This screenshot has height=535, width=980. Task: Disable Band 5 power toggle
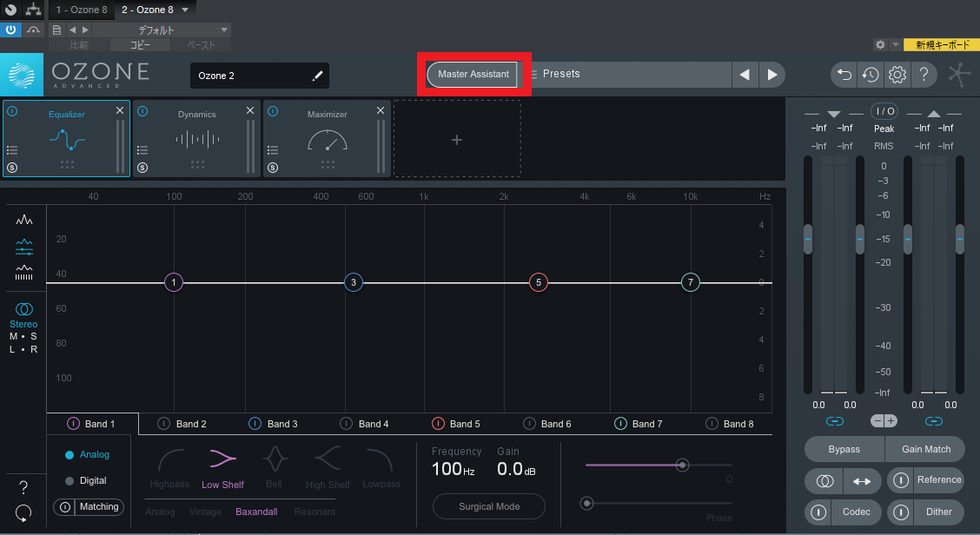(438, 424)
